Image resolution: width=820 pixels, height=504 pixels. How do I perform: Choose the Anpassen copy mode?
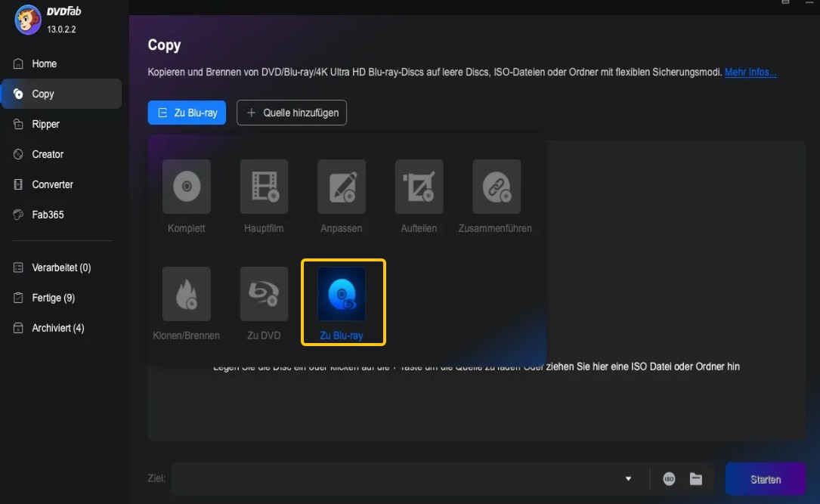pyautogui.click(x=342, y=197)
